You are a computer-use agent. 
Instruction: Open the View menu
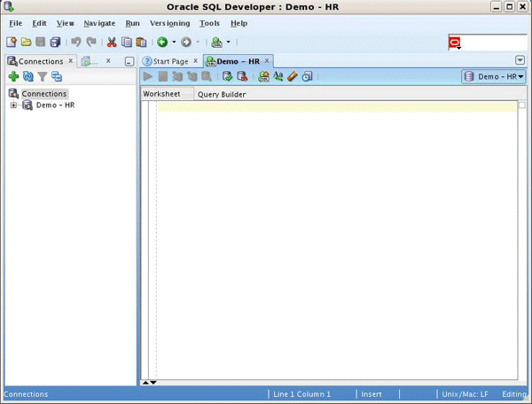[65, 23]
